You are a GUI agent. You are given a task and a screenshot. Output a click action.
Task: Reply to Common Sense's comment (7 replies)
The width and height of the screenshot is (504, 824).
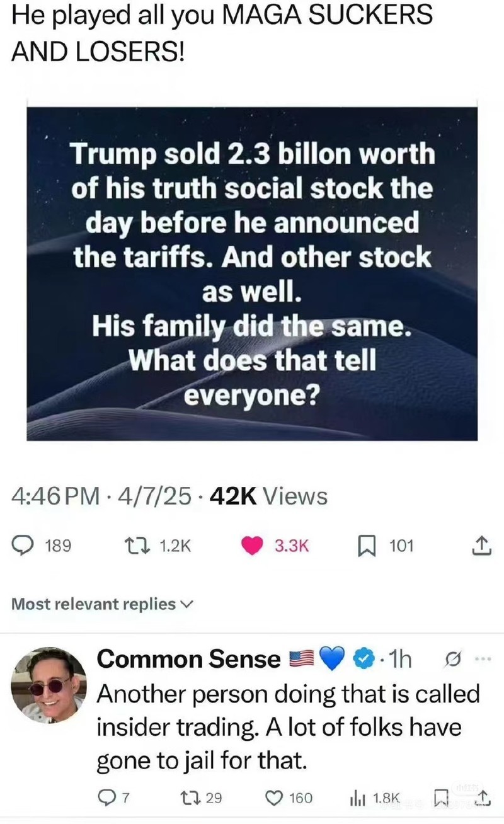click(x=105, y=798)
